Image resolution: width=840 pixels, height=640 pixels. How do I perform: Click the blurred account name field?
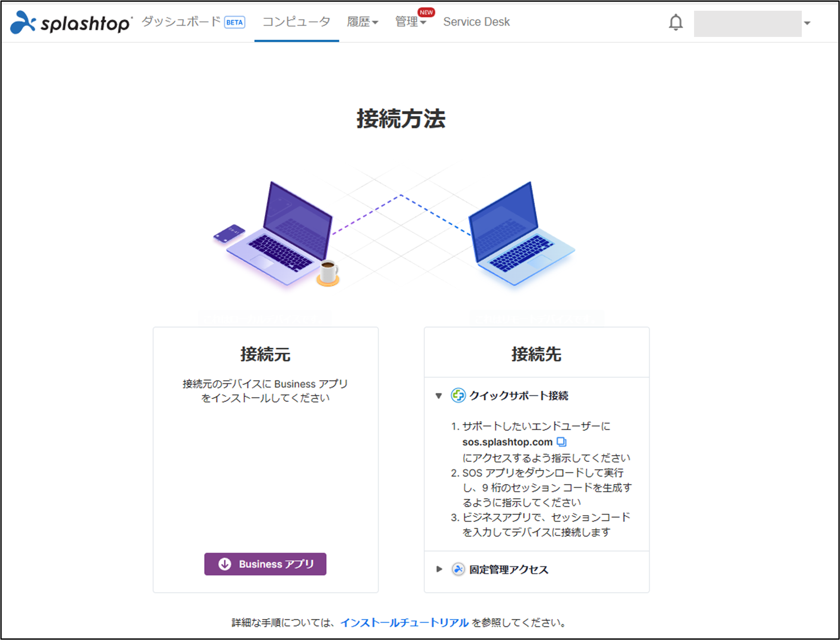click(x=747, y=23)
